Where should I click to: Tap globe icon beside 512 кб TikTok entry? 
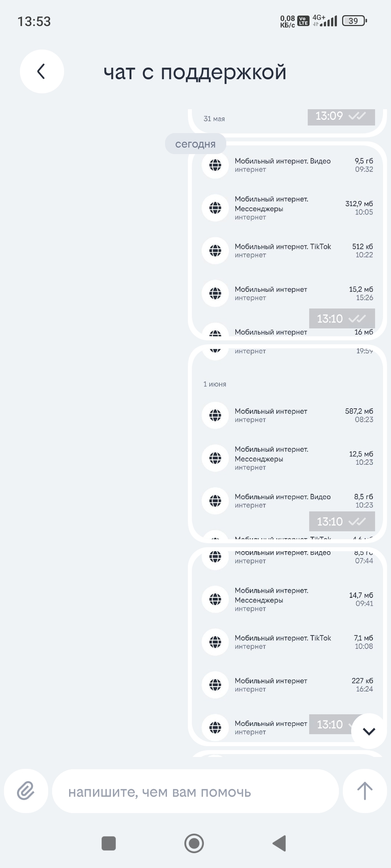(215, 250)
